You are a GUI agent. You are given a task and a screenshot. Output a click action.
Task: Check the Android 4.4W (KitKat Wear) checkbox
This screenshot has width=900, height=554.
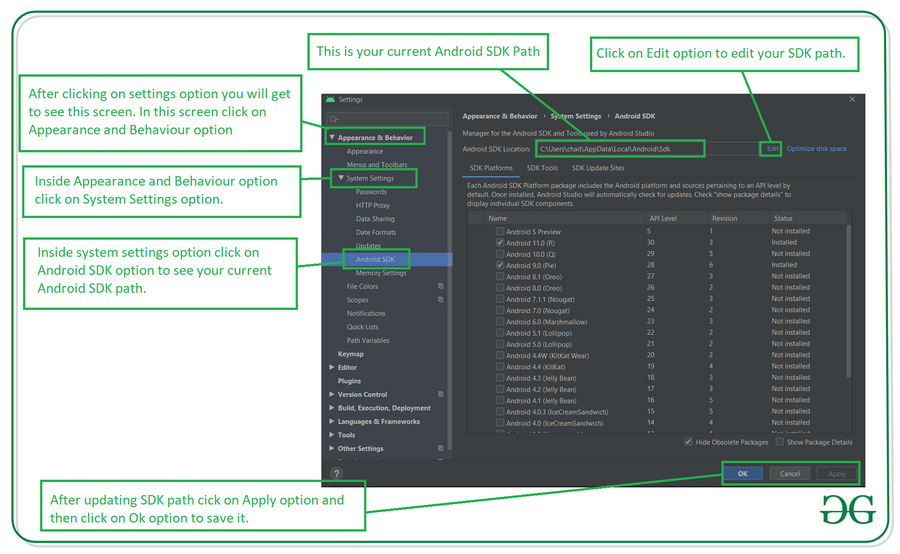500,355
